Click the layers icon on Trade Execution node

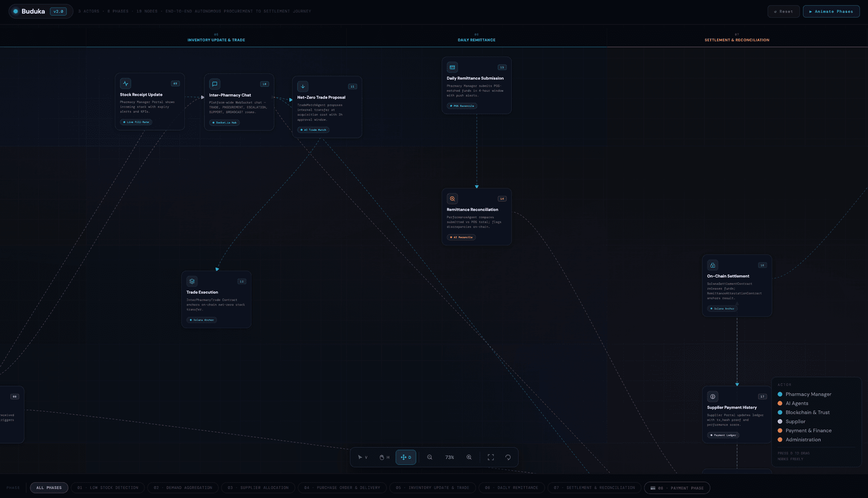pos(192,281)
